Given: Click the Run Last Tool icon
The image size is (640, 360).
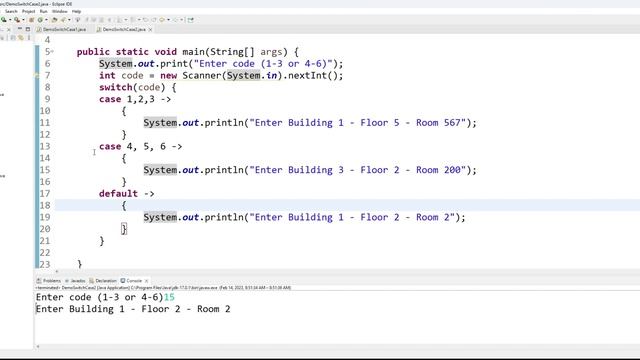Looking at the screenshot, I should coord(17,20).
